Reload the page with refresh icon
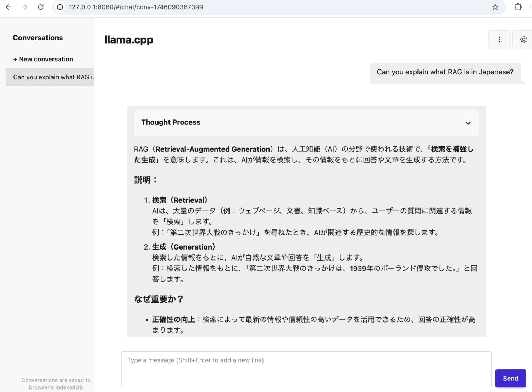The width and height of the screenshot is (532, 392). click(41, 7)
